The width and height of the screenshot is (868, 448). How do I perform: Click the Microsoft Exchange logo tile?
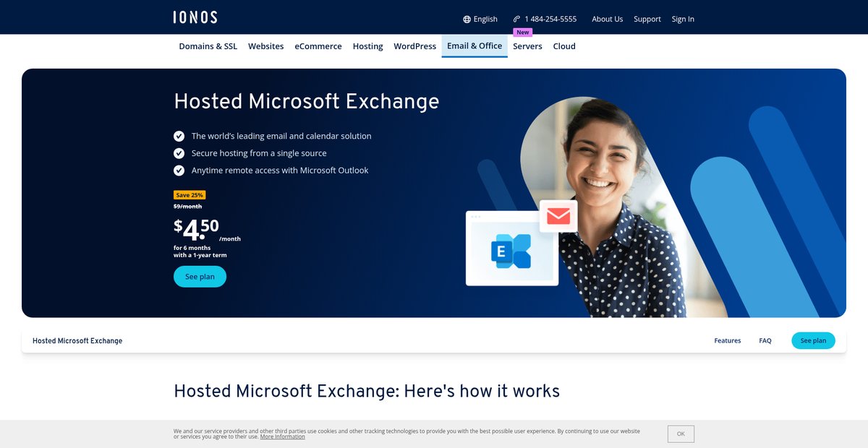pos(512,251)
